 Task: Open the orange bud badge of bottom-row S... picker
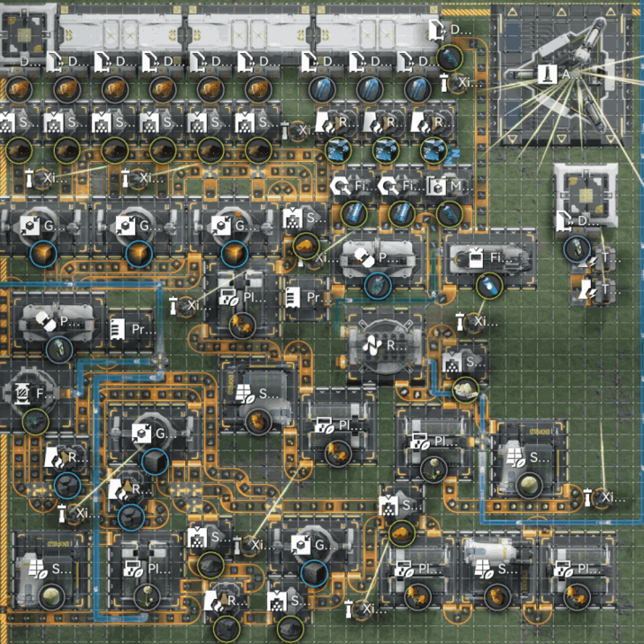click(497, 596)
